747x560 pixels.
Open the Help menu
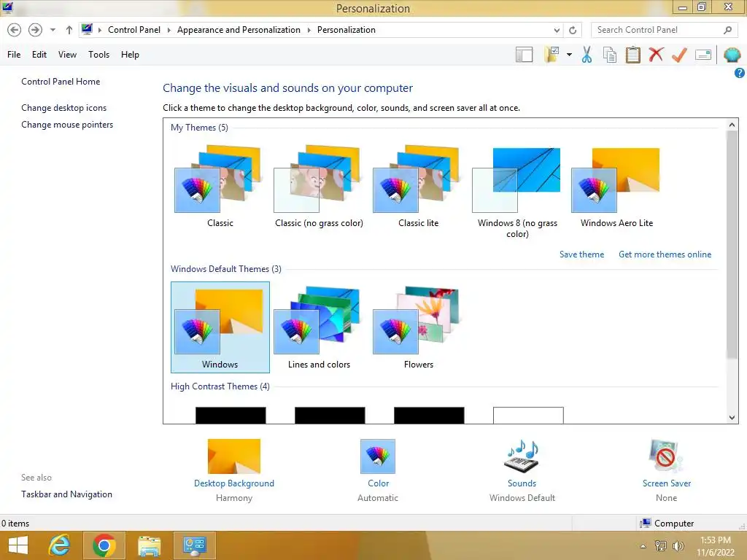pos(130,55)
